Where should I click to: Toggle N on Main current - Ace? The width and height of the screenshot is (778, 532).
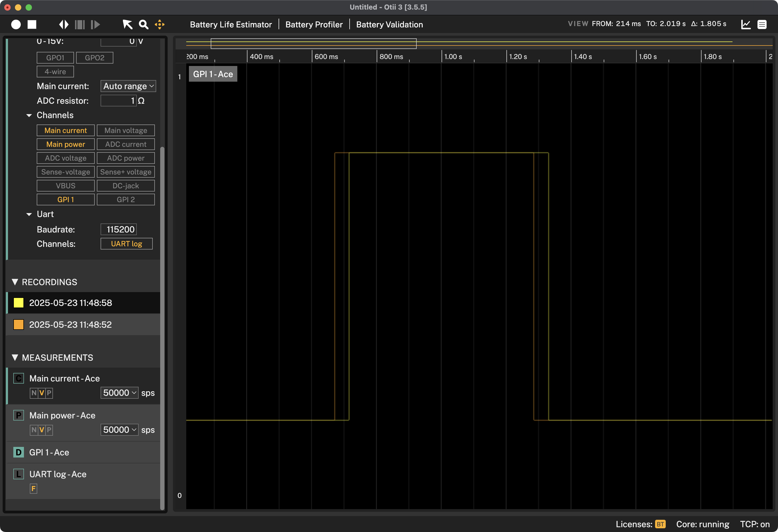pos(34,393)
